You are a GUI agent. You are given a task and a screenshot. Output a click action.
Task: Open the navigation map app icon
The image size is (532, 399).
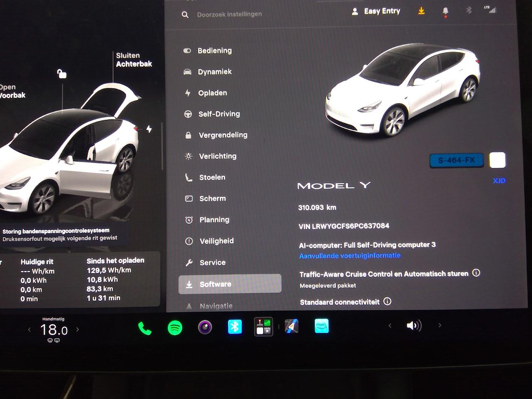[x=292, y=326]
